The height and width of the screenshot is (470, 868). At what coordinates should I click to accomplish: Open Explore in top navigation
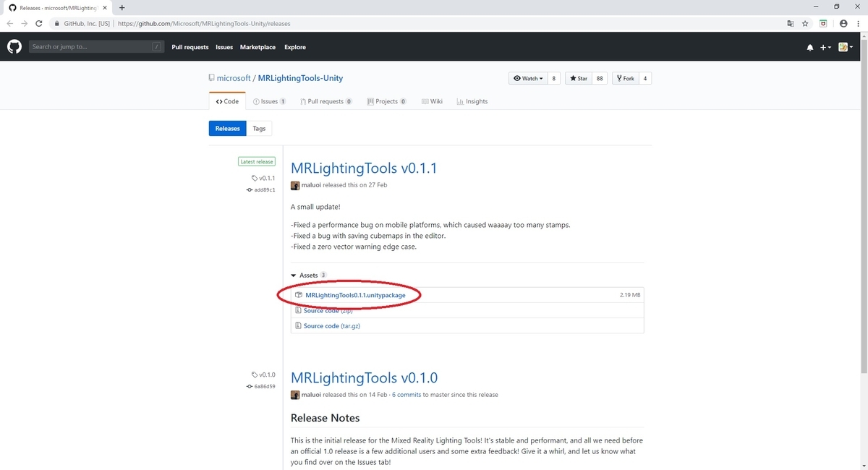click(295, 47)
